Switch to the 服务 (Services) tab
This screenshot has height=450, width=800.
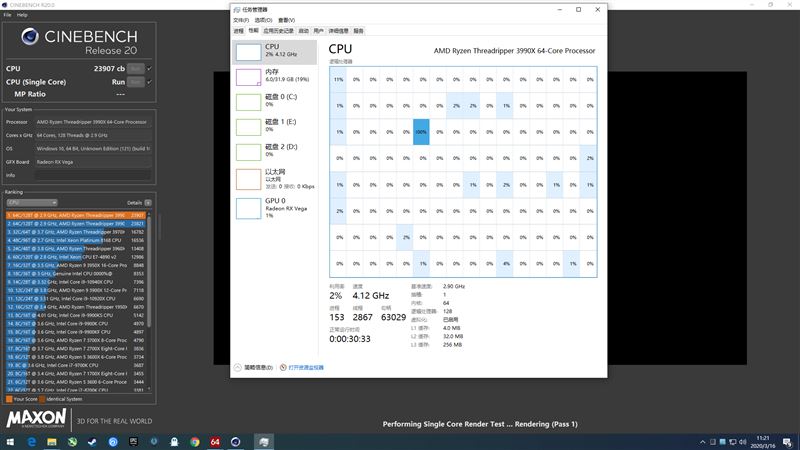[x=359, y=31]
